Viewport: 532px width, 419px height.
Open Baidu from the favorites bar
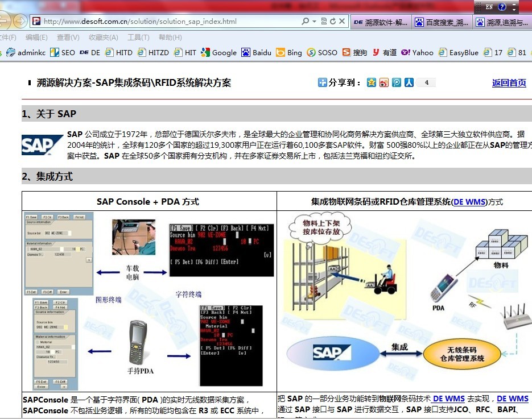(x=256, y=52)
